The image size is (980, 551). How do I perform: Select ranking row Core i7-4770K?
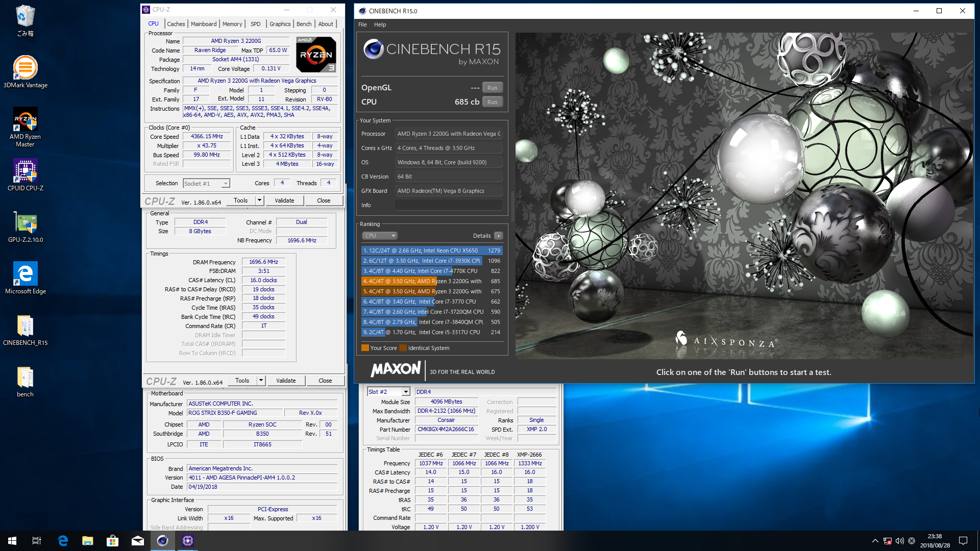point(432,271)
